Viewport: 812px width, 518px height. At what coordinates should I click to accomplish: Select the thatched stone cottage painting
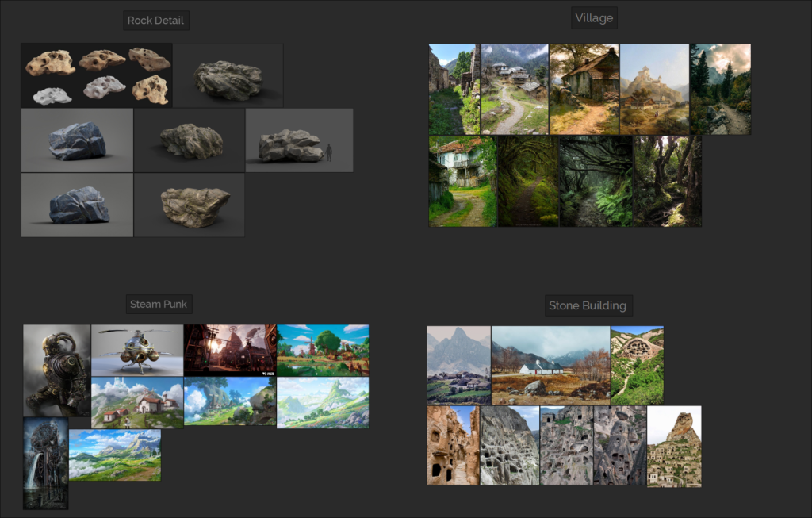click(x=584, y=89)
